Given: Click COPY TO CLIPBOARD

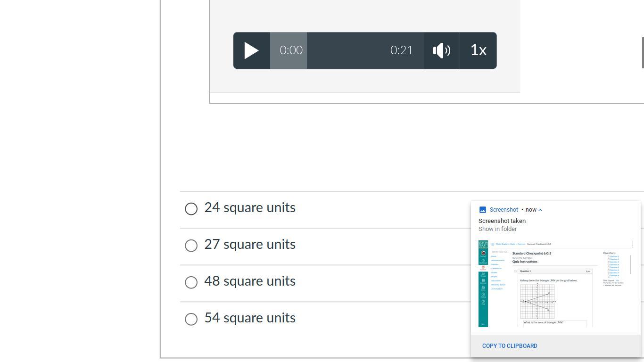Looking at the screenshot, I should 510,346.
